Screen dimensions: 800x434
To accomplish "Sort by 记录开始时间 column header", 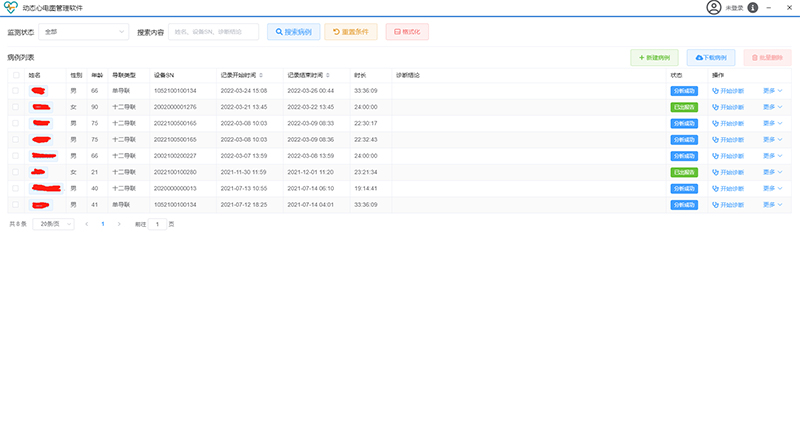I will click(x=240, y=75).
